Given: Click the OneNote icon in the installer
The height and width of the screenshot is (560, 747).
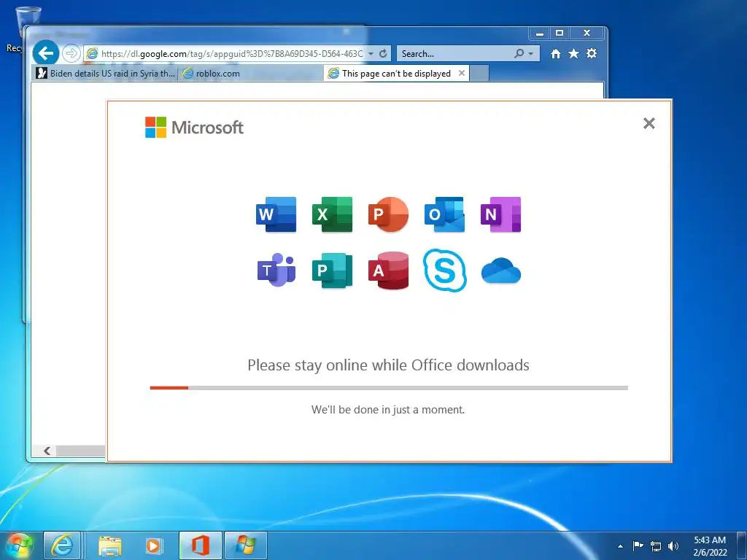Looking at the screenshot, I should 500,214.
